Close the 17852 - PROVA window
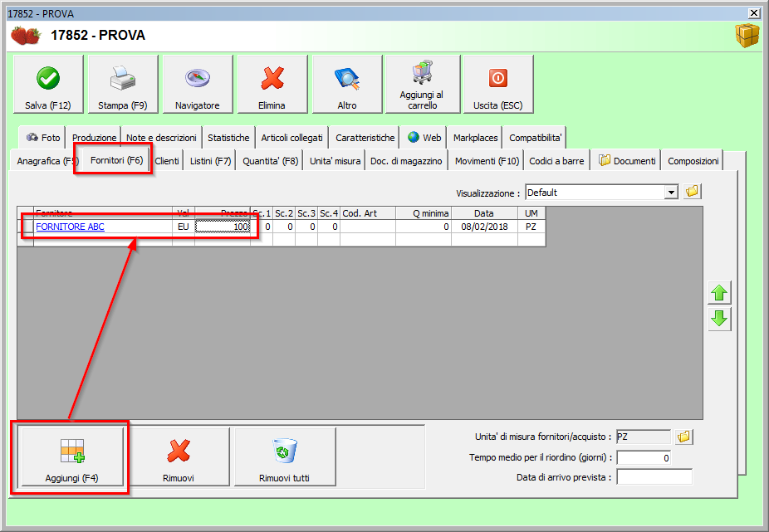 coord(754,13)
